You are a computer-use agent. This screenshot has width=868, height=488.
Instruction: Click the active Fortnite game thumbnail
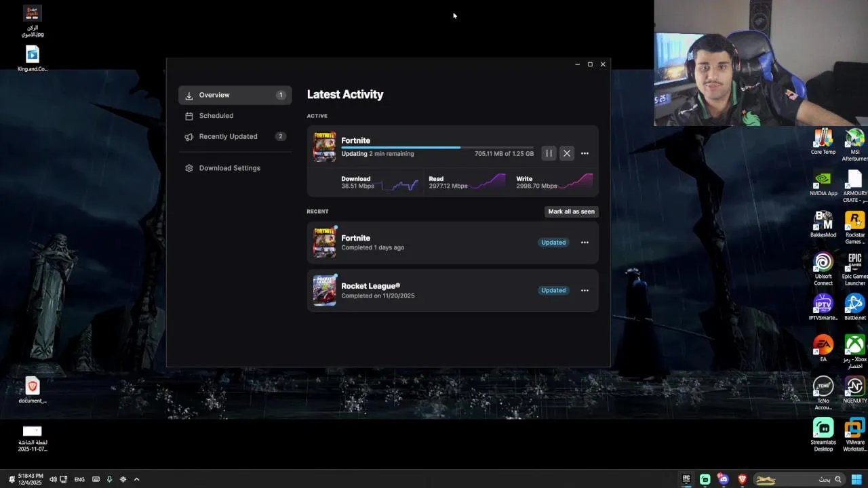point(324,146)
